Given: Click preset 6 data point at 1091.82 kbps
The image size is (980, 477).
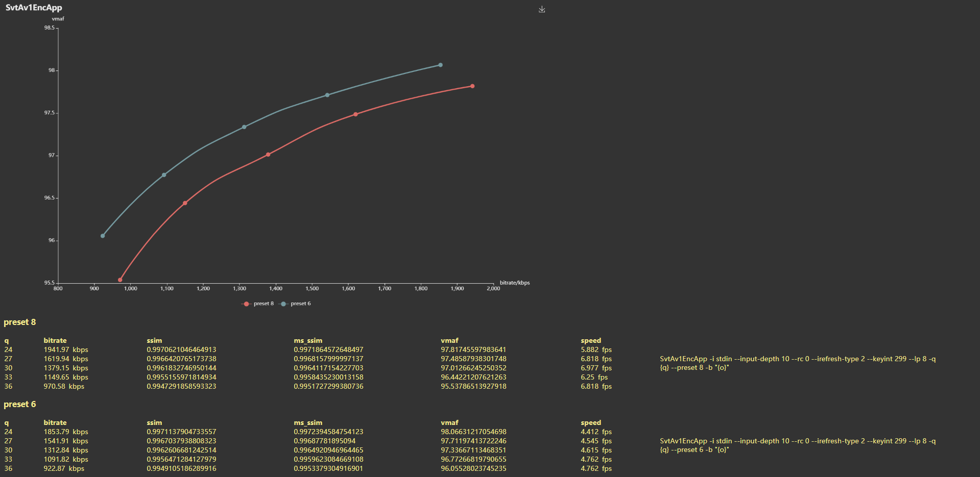Looking at the screenshot, I should (x=164, y=175).
